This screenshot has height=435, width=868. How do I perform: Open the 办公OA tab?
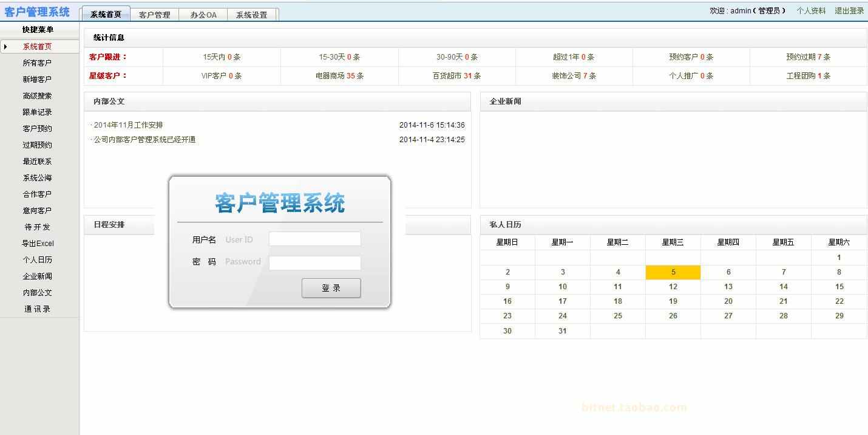click(x=203, y=15)
